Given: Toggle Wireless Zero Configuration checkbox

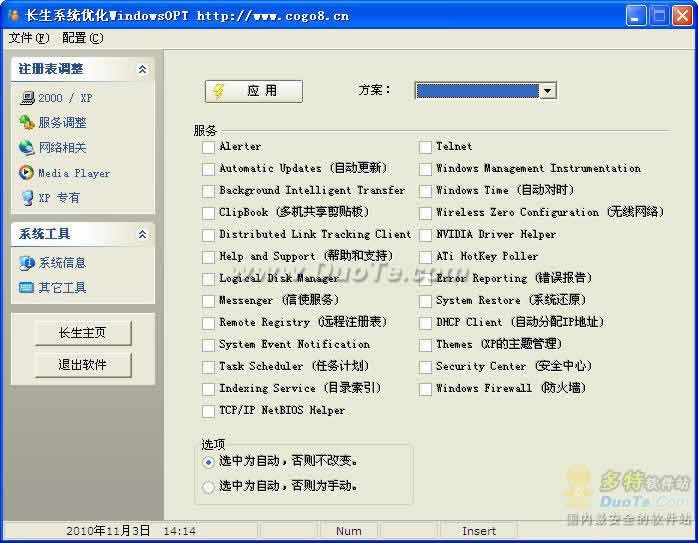Looking at the screenshot, I should [426, 213].
